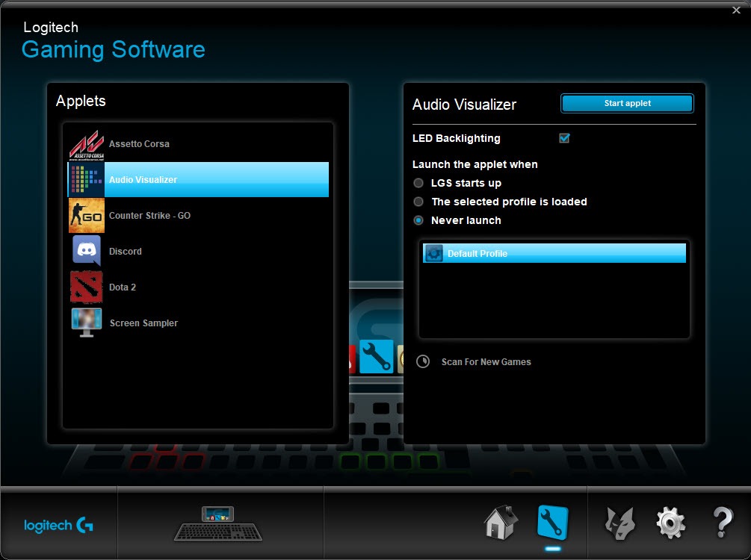Viewport: 751px width, 560px height.
Task: Select the Audio Visualizer list entry
Action: (198, 179)
